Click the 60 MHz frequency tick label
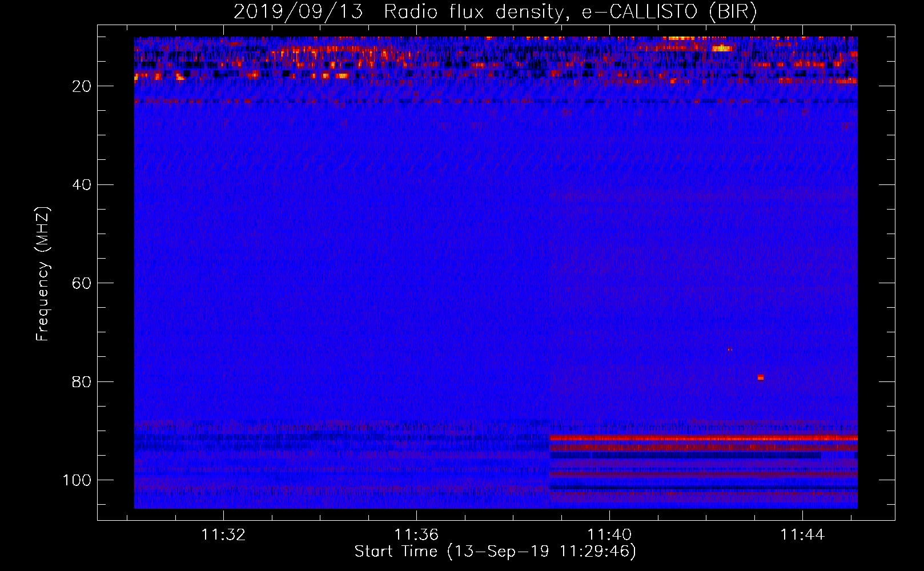Image resolution: width=924 pixels, height=571 pixels. point(82,283)
